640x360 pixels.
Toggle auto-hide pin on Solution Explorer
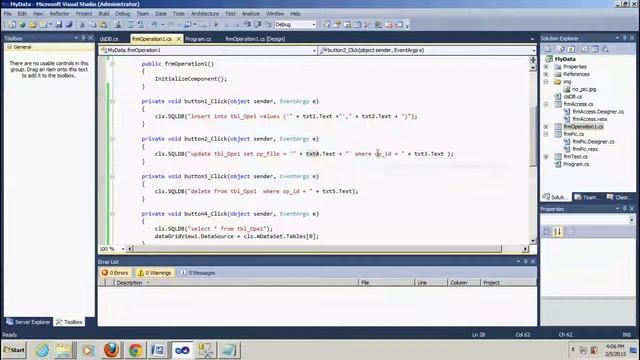624,38
